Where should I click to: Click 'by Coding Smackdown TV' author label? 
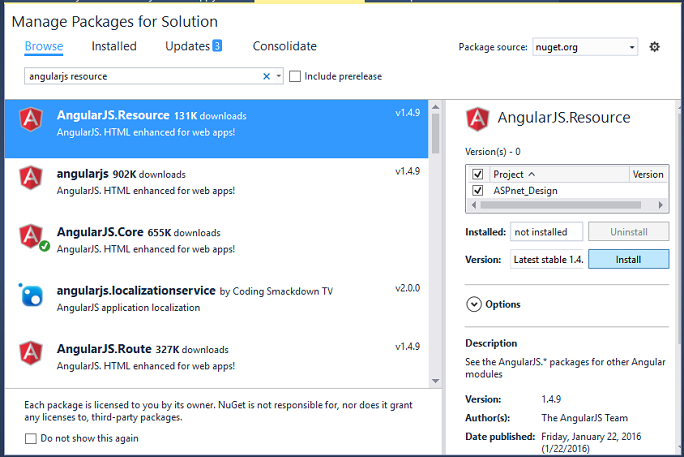(x=276, y=291)
